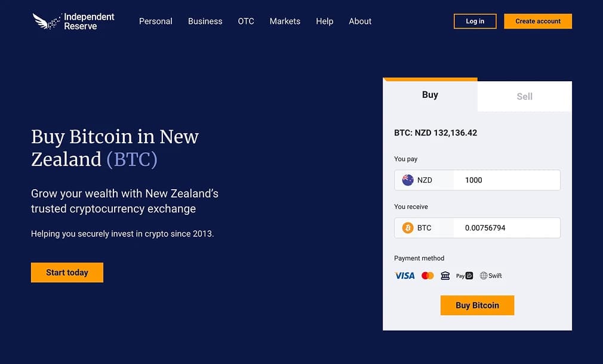Expand the Personal navigation menu

point(156,21)
